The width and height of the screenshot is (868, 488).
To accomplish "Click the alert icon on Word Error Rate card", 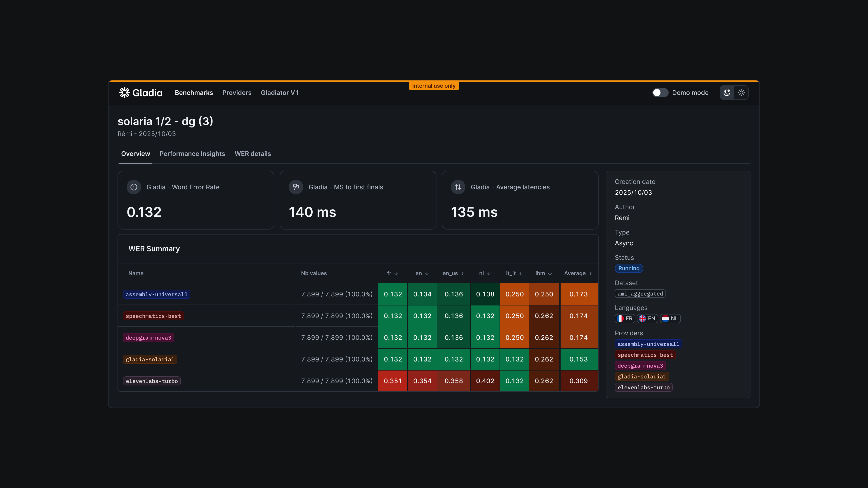I will coord(133,187).
